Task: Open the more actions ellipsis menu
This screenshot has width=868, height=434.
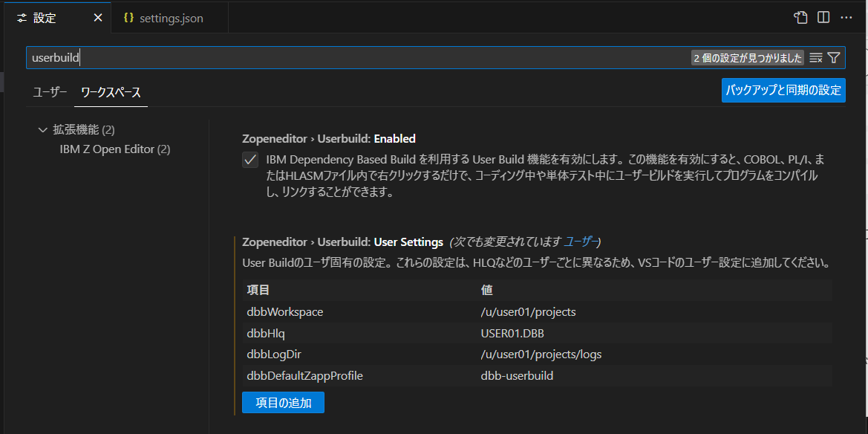Action: tap(847, 17)
